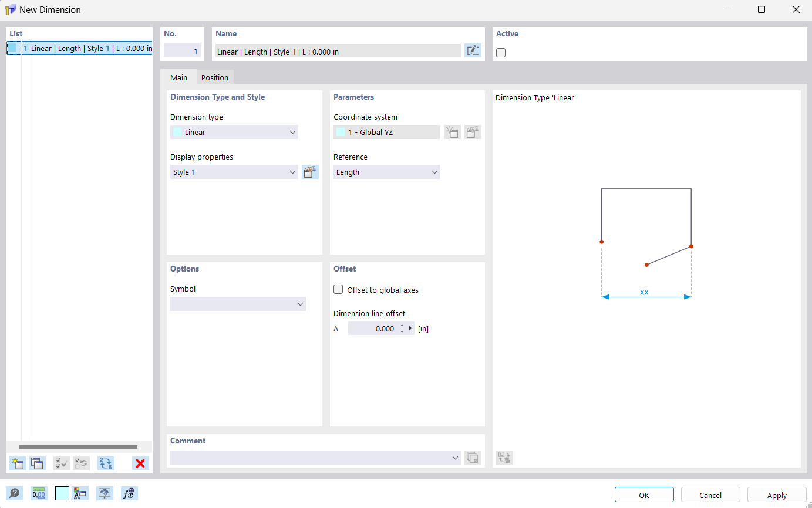Open the Reference dropdown showing Length
812x508 pixels.
click(435, 172)
